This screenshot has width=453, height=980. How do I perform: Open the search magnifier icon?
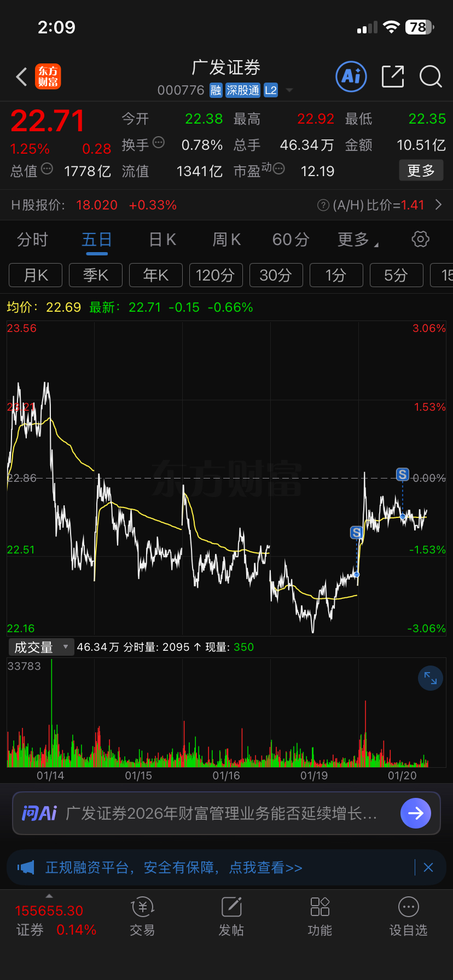[x=431, y=77]
